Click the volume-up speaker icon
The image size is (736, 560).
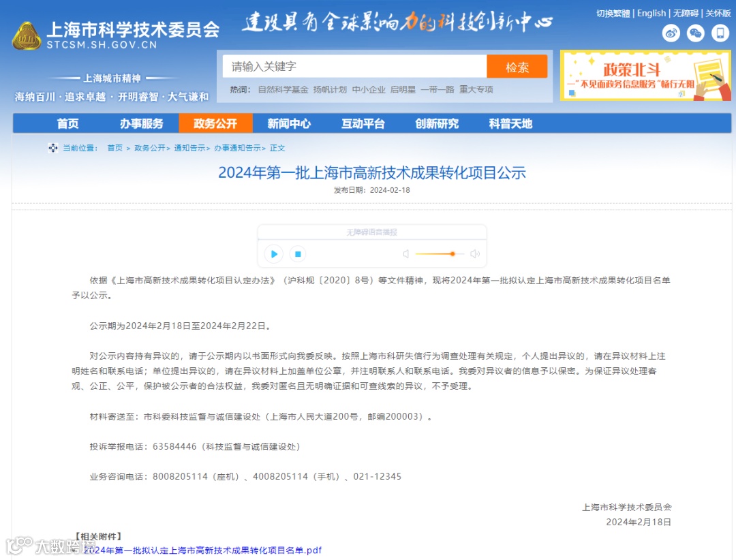coord(475,254)
